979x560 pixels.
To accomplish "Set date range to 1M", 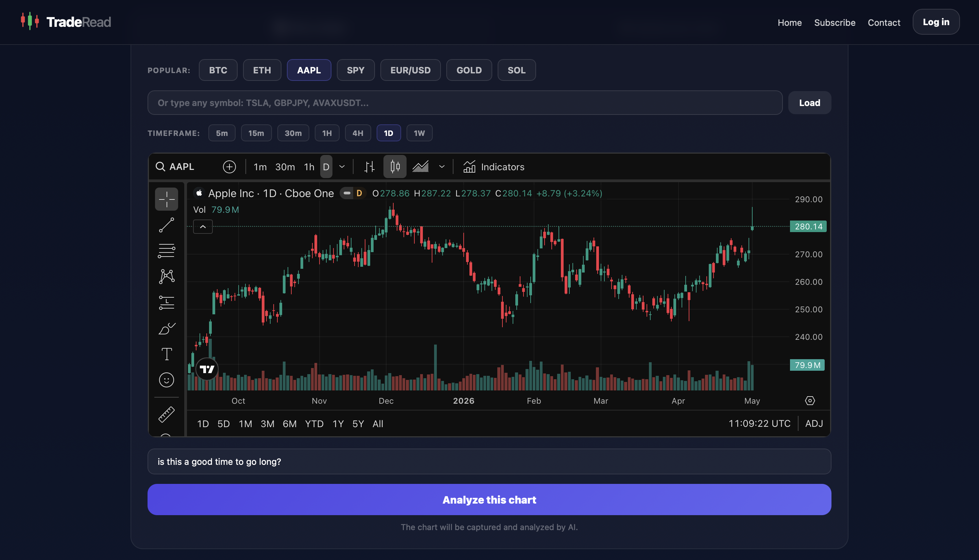I will point(245,423).
